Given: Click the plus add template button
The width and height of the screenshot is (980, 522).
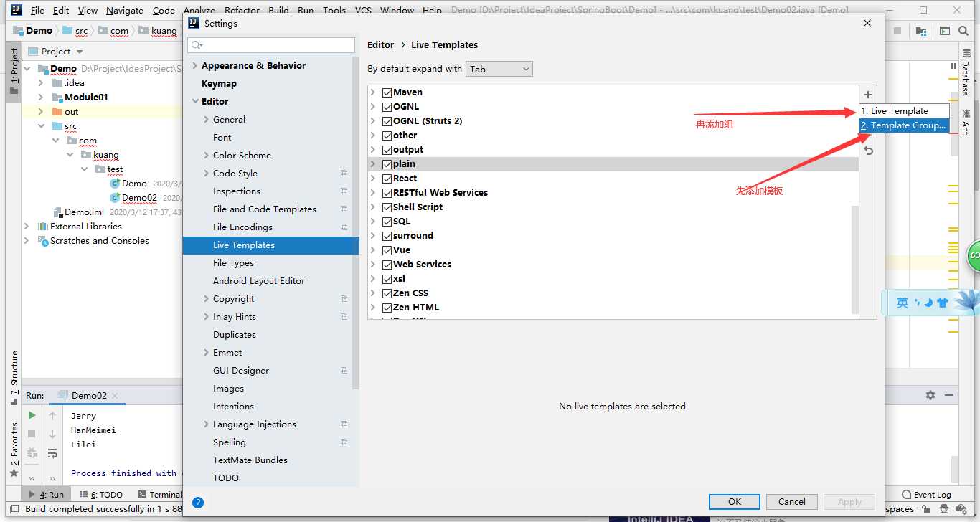Looking at the screenshot, I should coord(868,95).
